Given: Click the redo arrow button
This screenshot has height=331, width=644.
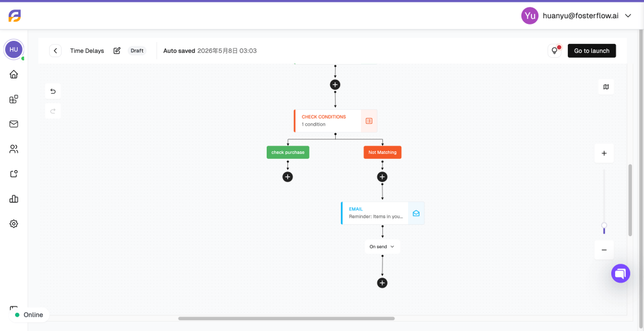Looking at the screenshot, I should pyautogui.click(x=53, y=111).
